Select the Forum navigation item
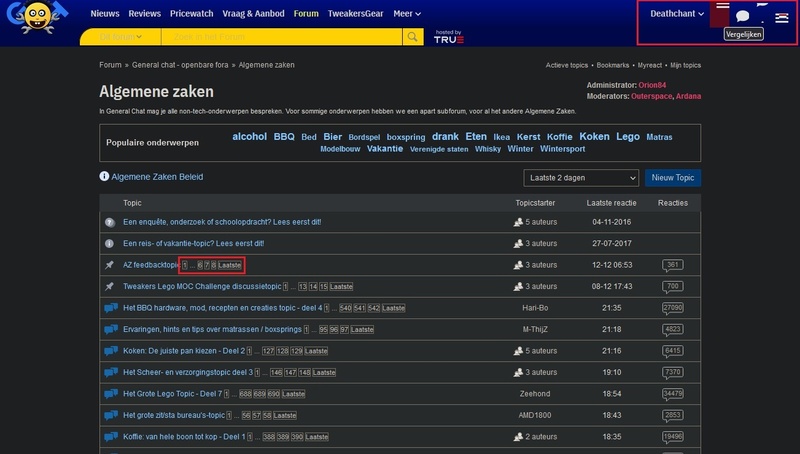This screenshot has height=454, width=800. [306, 14]
